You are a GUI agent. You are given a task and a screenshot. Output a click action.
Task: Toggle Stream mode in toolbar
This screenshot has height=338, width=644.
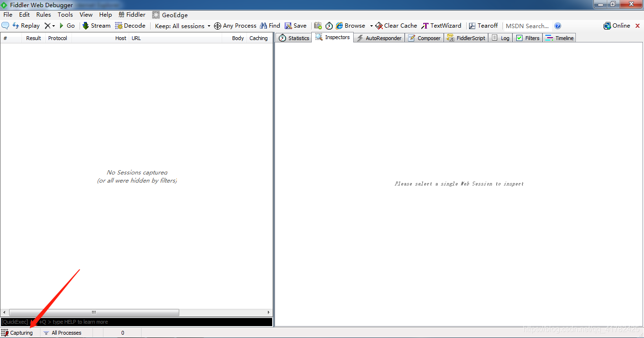96,26
